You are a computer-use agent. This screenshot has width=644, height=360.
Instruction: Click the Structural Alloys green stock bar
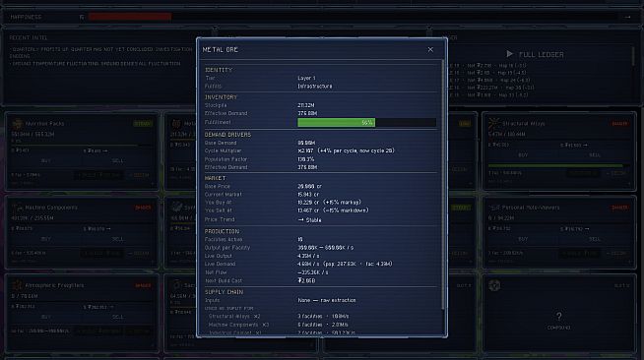tap(555, 165)
